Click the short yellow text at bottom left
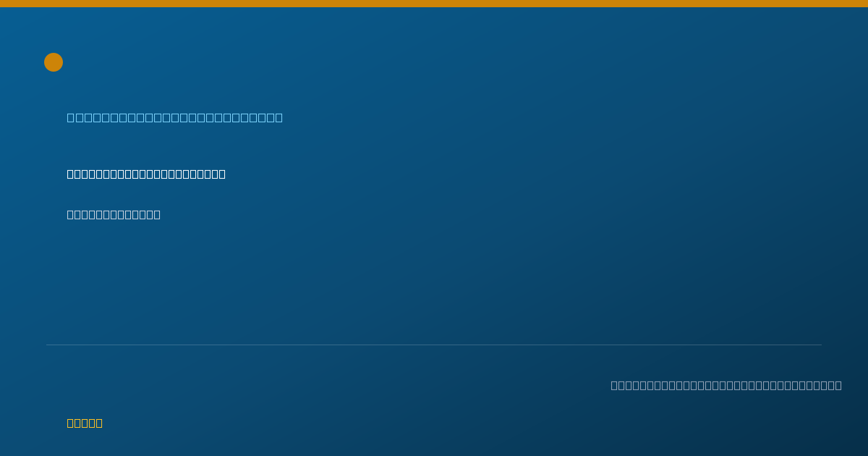Viewport: 868px width, 456px height. (x=85, y=423)
